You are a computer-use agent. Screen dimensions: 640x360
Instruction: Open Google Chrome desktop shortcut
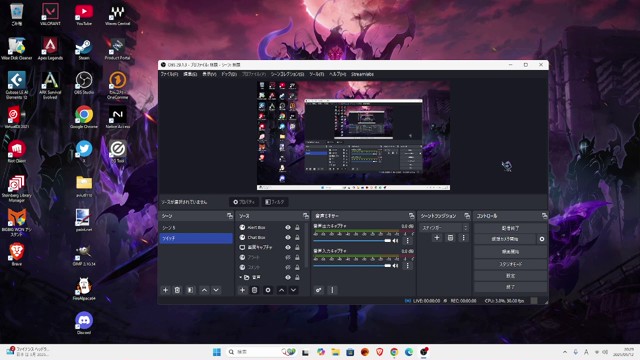pos(84,118)
